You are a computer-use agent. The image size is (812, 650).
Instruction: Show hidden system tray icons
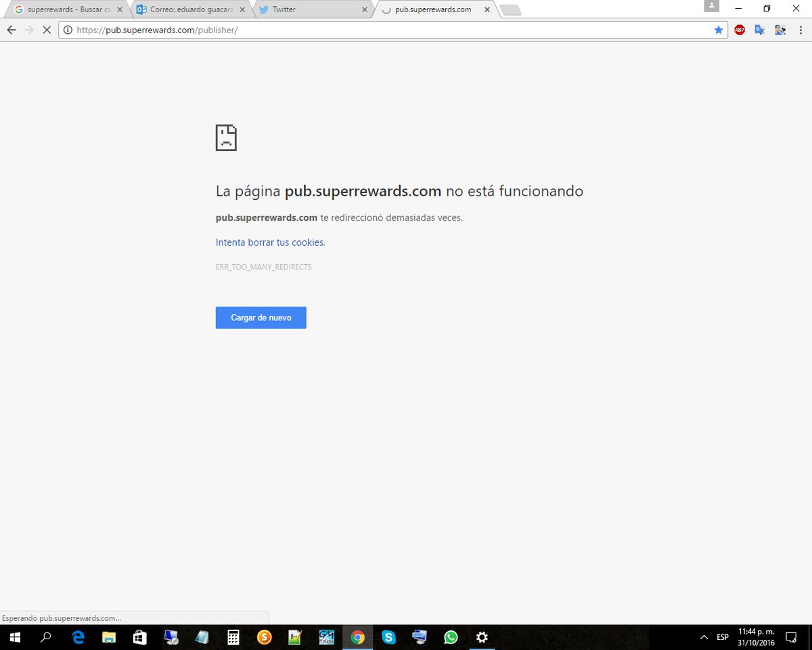click(704, 637)
